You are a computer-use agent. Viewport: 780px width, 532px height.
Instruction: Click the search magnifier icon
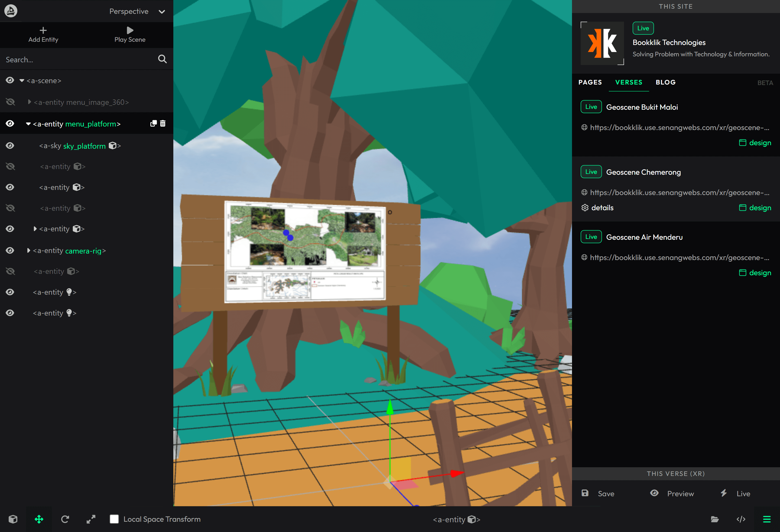click(x=162, y=59)
